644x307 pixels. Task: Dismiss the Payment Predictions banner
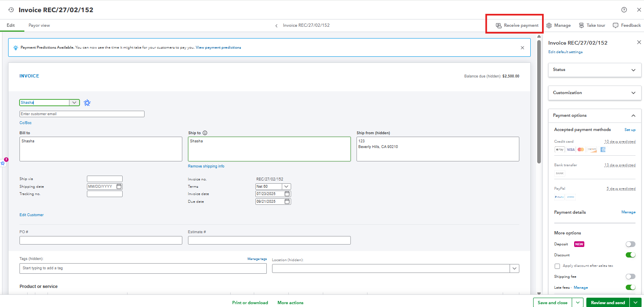(523, 47)
